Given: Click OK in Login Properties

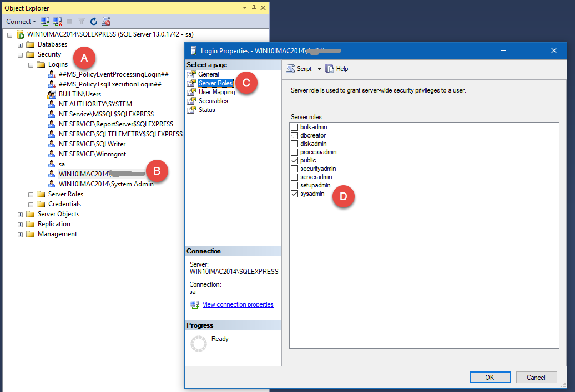Looking at the screenshot, I should coord(490,378).
